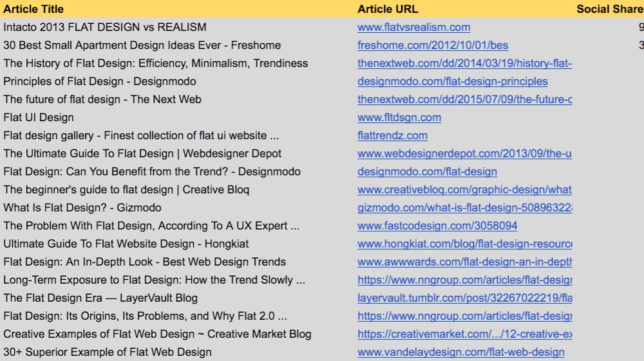Select cell 'Principles of Flat Design - Designmodo'
This screenshot has width=644, height=361.
click(99, 82)
